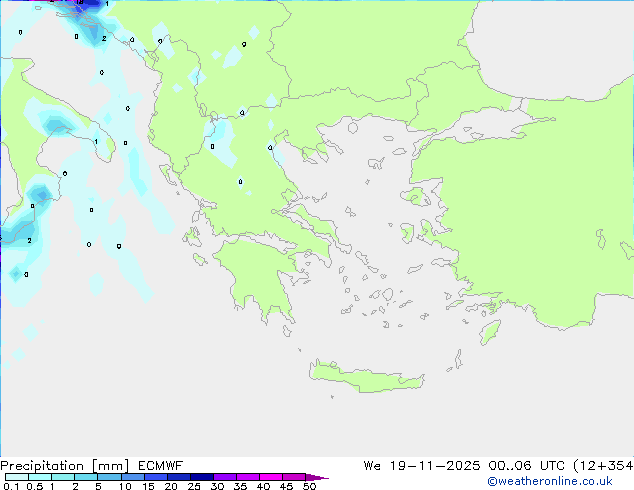Click the 40–45 mm legend swatch

coord(271,477)
